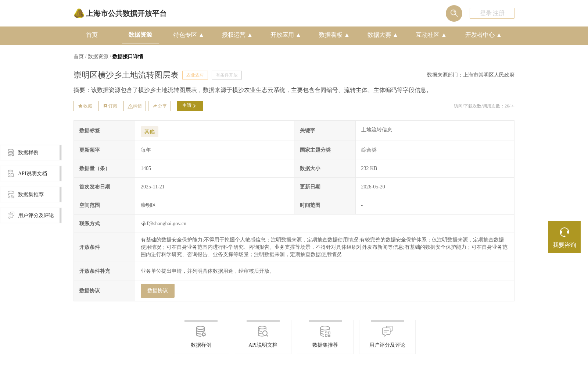Expand the 授权运营 menu

coord(237,35)
